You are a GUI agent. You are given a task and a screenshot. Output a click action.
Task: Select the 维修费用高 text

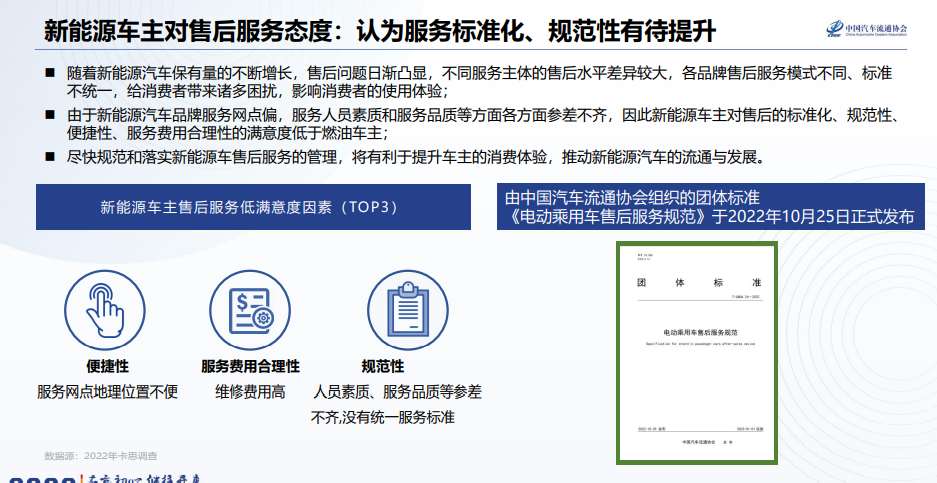point(250,391)
